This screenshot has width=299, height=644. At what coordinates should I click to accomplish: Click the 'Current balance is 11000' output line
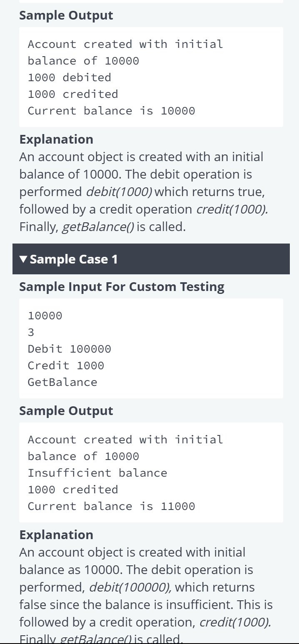[x=111, y=506]
